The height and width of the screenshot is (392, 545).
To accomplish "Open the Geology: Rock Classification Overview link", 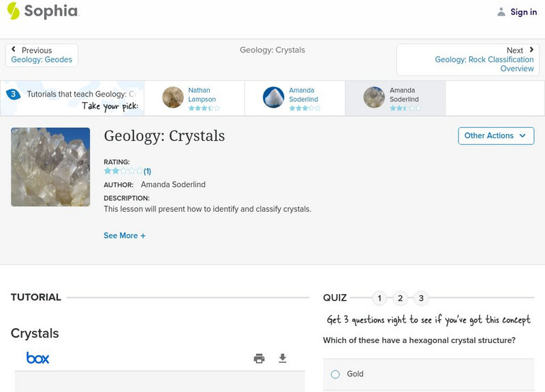I will click(484, 64).
